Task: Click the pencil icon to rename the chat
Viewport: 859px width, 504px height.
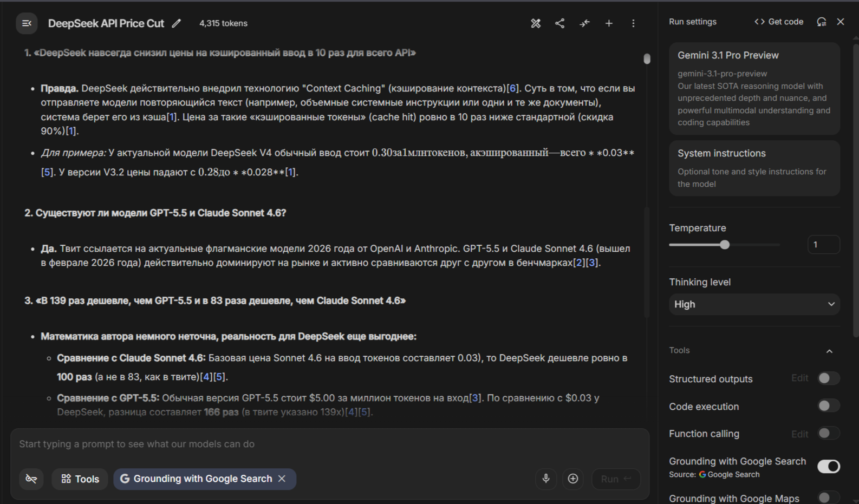Action: coord(177,23)
